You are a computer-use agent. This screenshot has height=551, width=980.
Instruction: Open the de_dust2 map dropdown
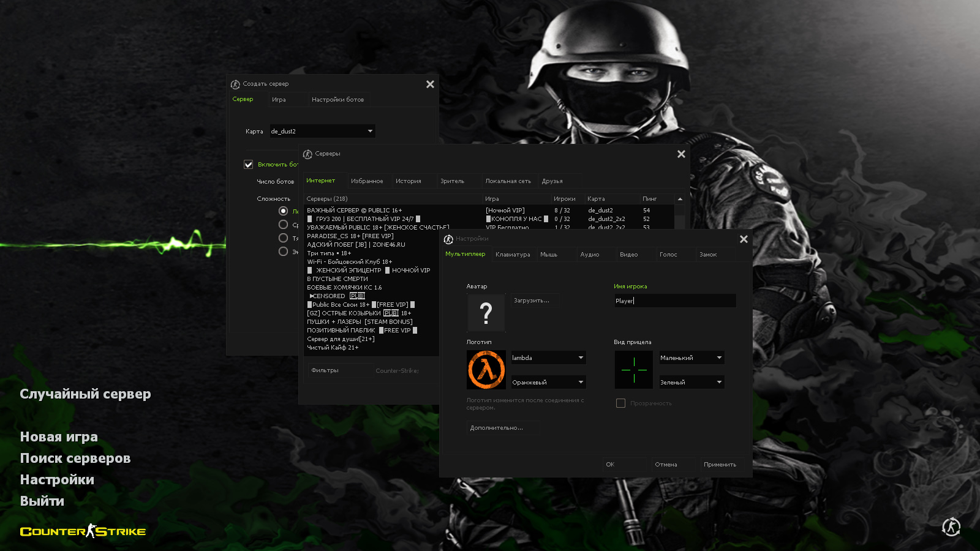coord(322,132)
